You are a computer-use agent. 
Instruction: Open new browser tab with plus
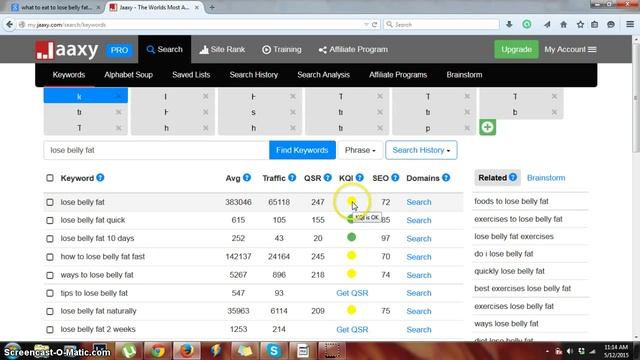211,7
